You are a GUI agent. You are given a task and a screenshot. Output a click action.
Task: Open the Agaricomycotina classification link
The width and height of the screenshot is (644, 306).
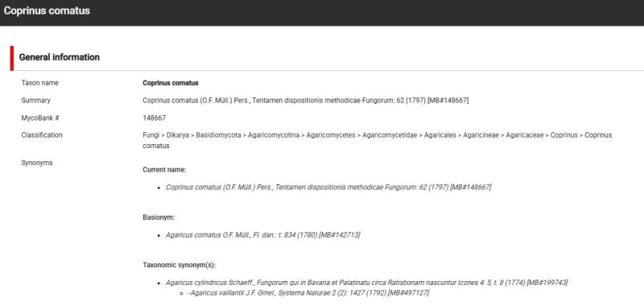click(273, 135)
